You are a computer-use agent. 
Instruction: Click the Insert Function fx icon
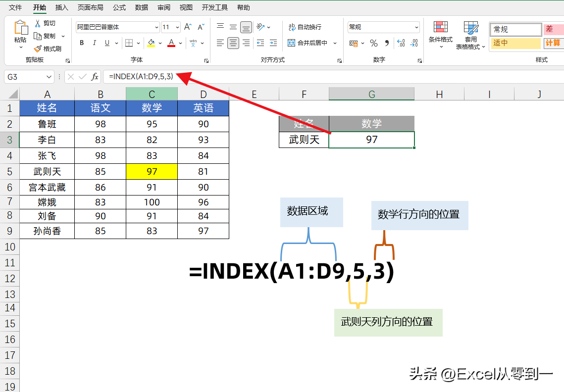pos(95,77)
